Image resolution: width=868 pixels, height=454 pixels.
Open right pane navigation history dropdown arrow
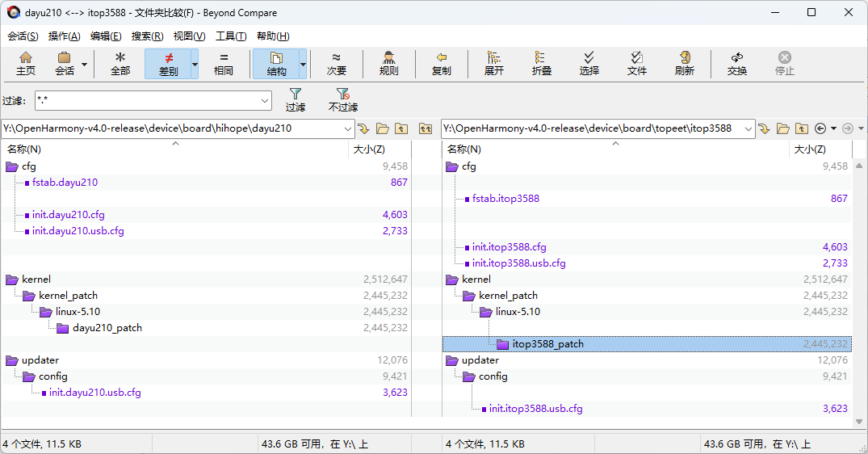point(833,128)
